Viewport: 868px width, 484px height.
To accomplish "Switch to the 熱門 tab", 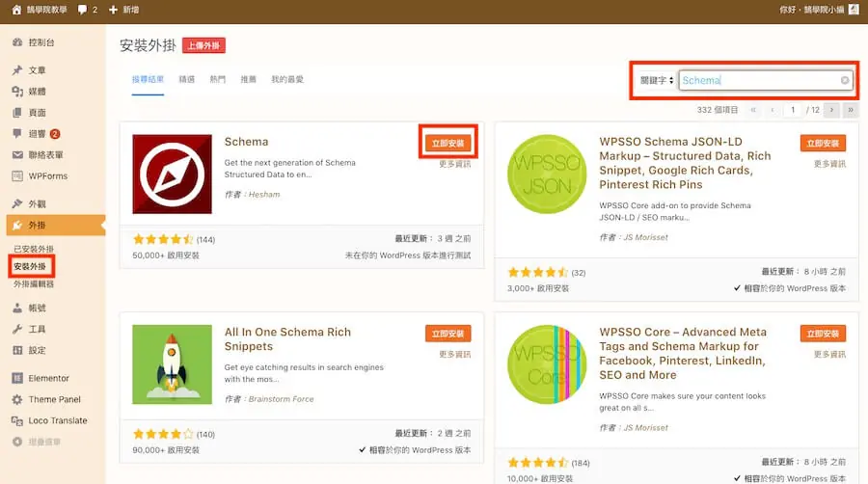I will [218, 79].
